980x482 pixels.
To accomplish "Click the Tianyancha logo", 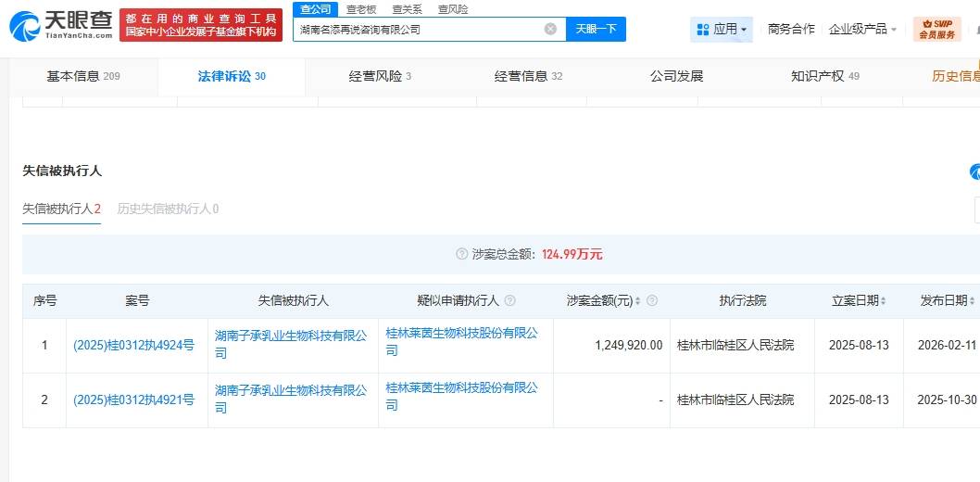I will coord(60,26).
